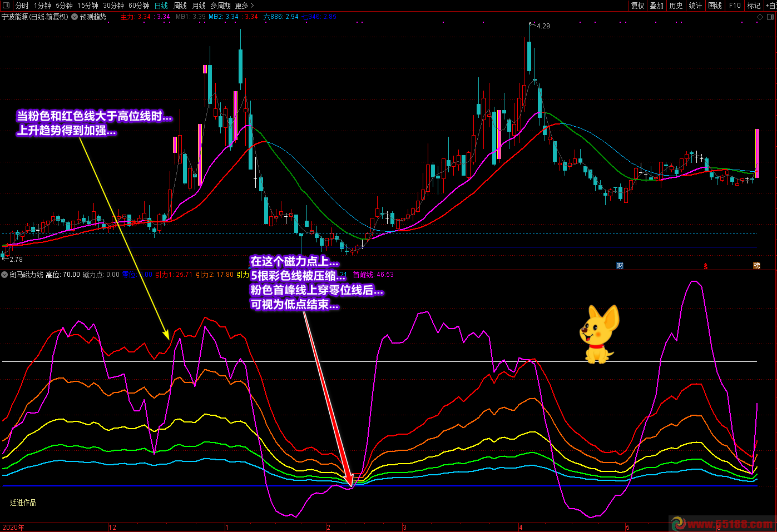Open the F10 company info
Image resolution: width=777 pixels, height=532 pixels.
[735, 6]
